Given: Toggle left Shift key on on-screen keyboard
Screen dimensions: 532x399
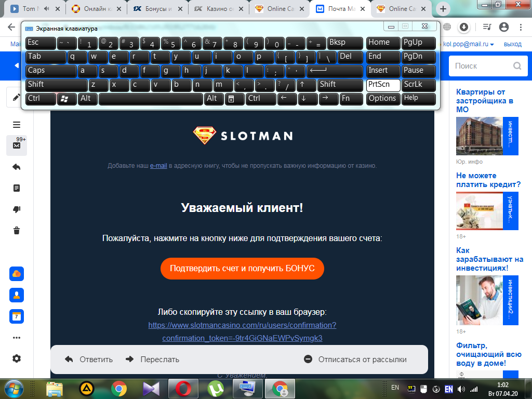Looking at the screenshot, I should (56, 85).
